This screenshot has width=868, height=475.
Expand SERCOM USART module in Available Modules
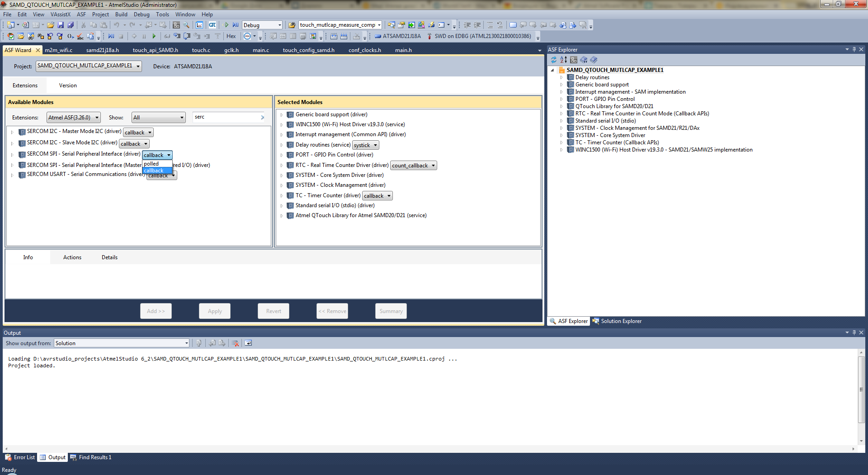(12, 175)
